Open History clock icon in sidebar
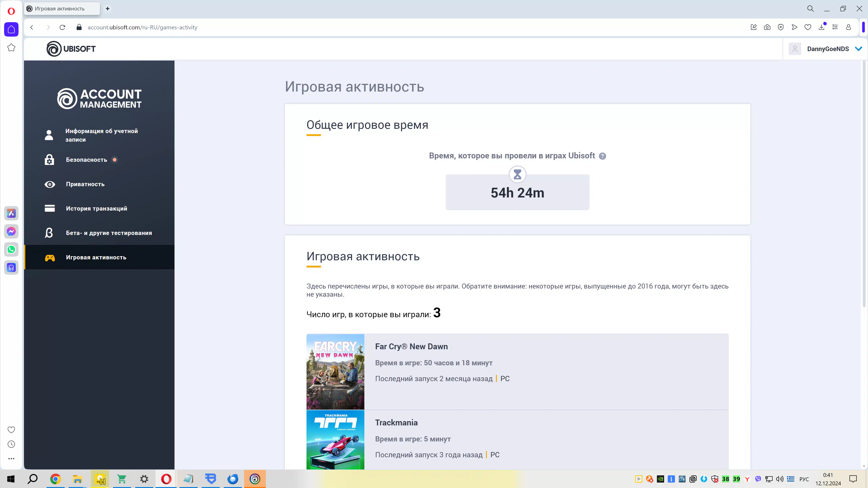This screenshot has height=488, width=868. click(x=11, y=444)
